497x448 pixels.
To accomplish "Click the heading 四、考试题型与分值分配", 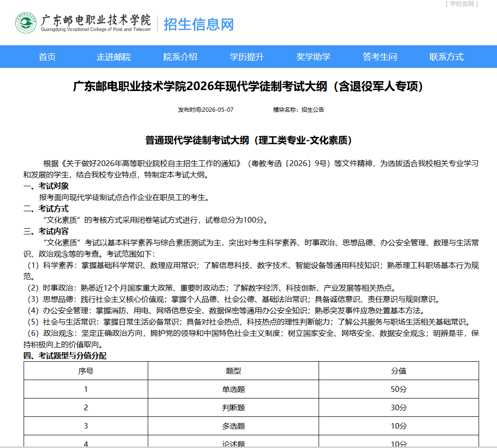I will tap(65, 356).
